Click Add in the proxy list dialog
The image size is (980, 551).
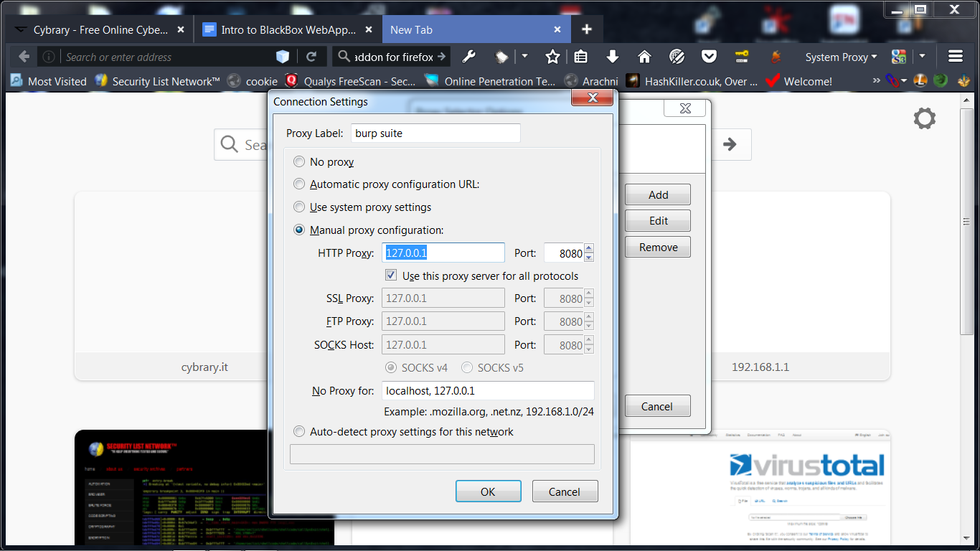pyautogui.click(x=658, y=194)
